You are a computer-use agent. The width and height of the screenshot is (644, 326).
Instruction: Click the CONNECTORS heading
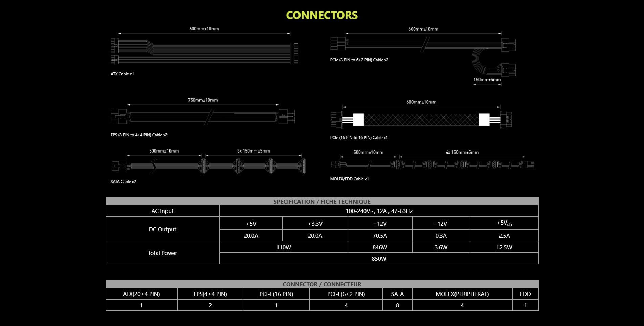[321, 15]
